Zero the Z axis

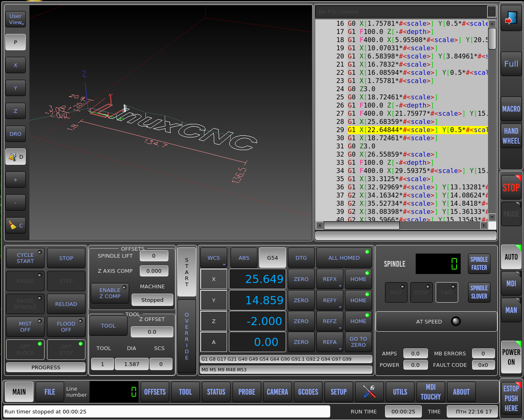pos(301,321)
